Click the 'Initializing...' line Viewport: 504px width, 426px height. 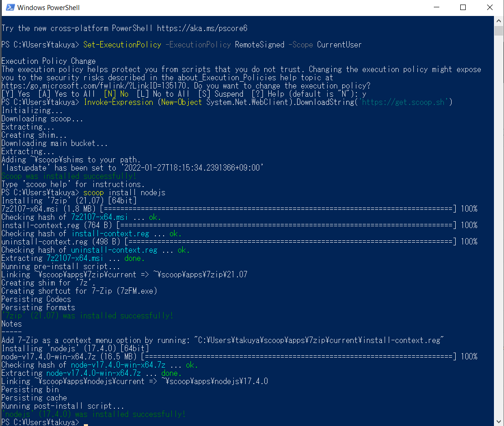coord(32,110)
